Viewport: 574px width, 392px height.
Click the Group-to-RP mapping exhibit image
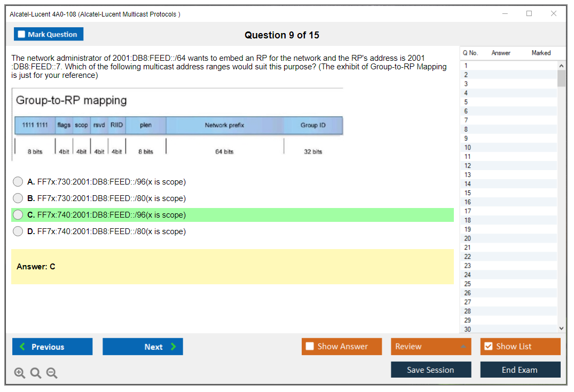pyautogui.click(x=177, y=125)
